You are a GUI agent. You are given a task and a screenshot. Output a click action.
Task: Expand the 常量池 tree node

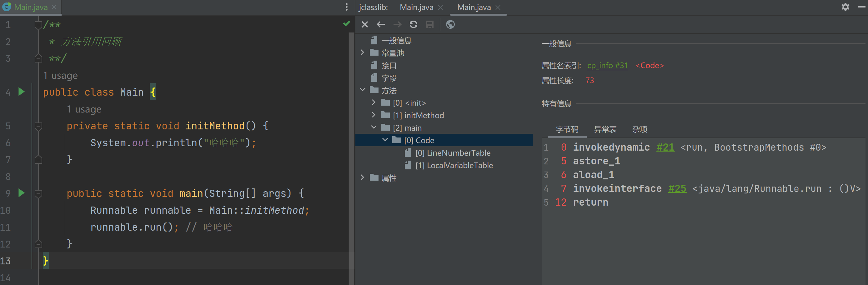363,52
